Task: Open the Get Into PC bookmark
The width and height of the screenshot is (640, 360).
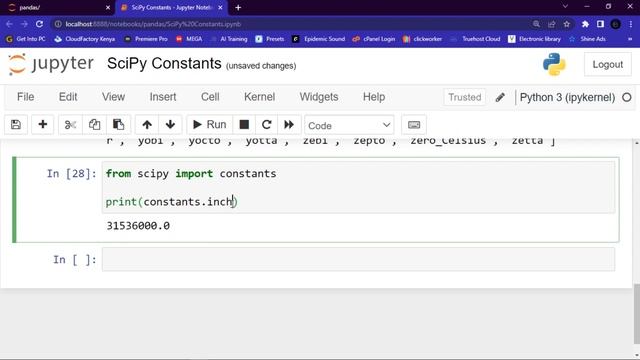Action: (x=26, y=39)
